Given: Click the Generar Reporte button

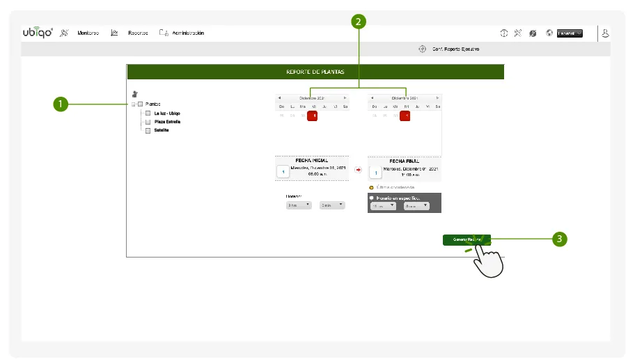Looking at the screenshot, I should (x=467, y=239).
